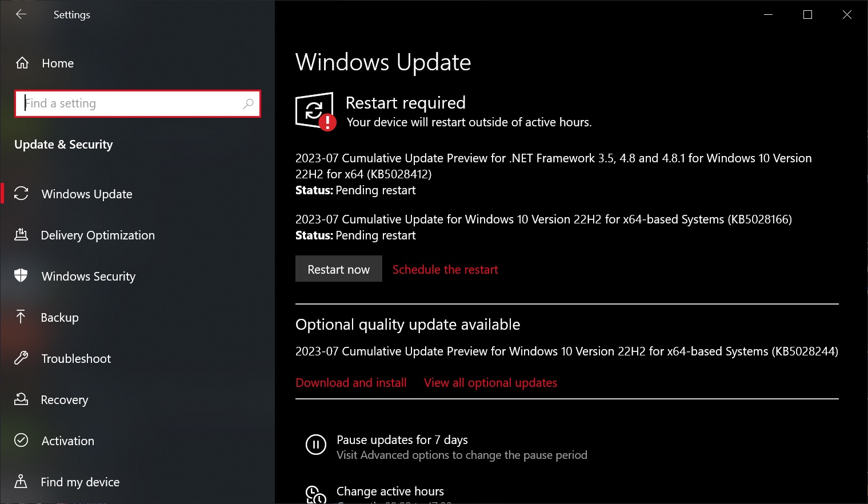This screenshot has height=504, width=868.
Task: Click the Windows Update sync icon
Action: pyautogui.click(x=21, y=194)
